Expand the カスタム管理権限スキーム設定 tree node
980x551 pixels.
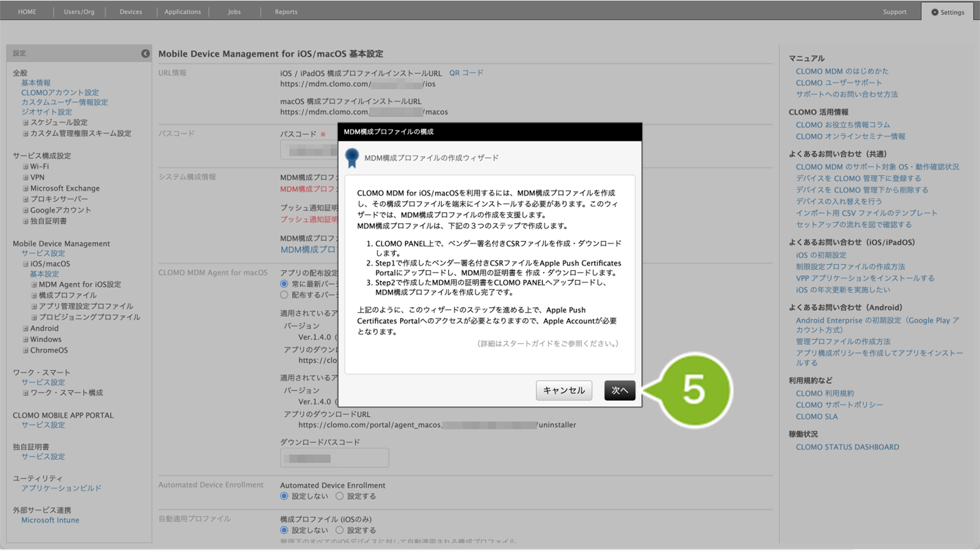pos(25,133)
